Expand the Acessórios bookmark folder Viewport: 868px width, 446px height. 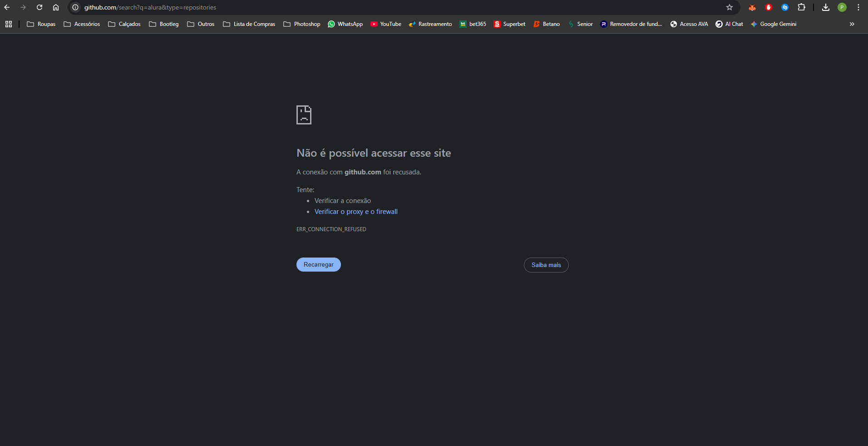pos(82,24)
